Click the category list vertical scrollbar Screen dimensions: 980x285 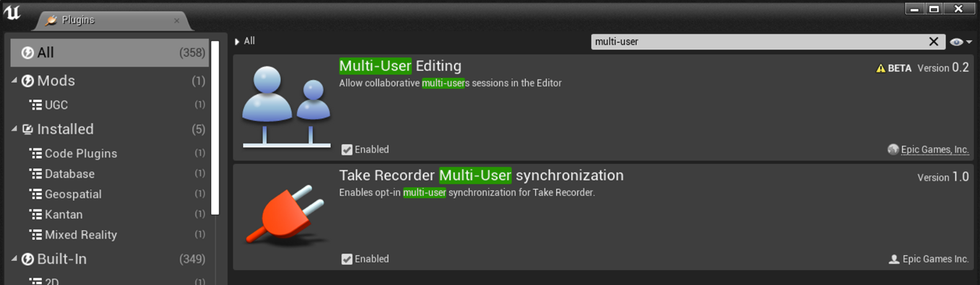tap(215, 128)
